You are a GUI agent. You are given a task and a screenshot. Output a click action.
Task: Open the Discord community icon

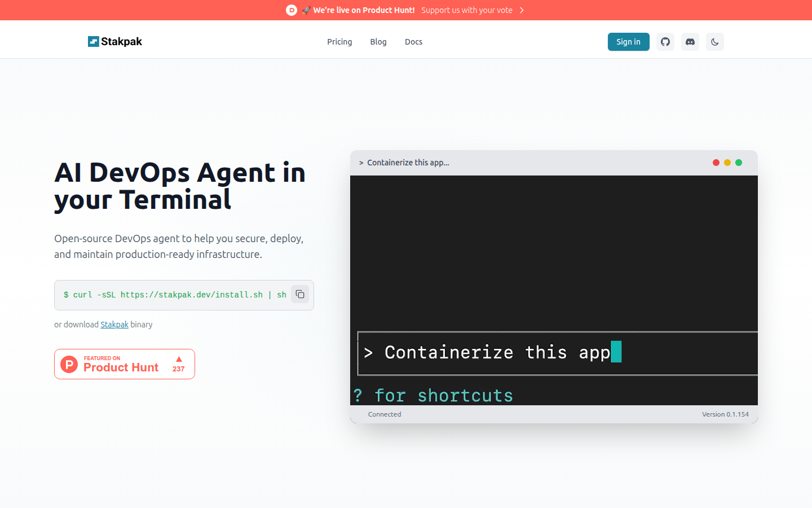coord(690,42)
